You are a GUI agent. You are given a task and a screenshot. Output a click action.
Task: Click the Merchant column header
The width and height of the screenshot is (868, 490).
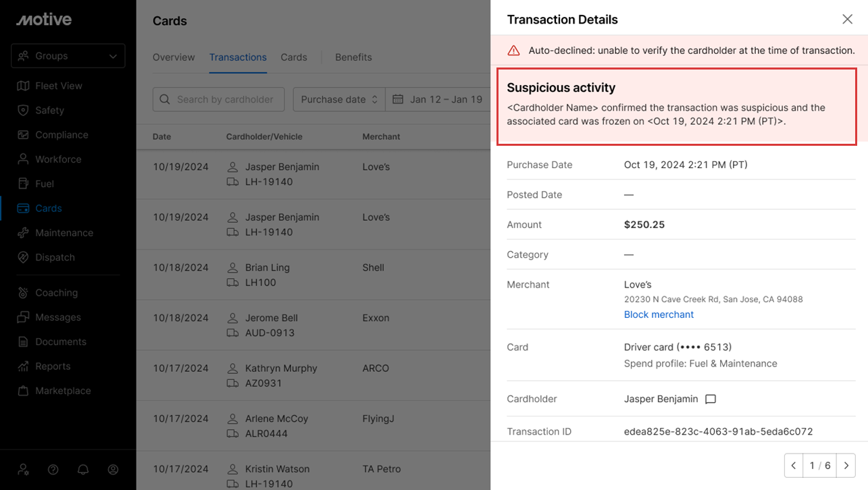(x=381, y=136)
